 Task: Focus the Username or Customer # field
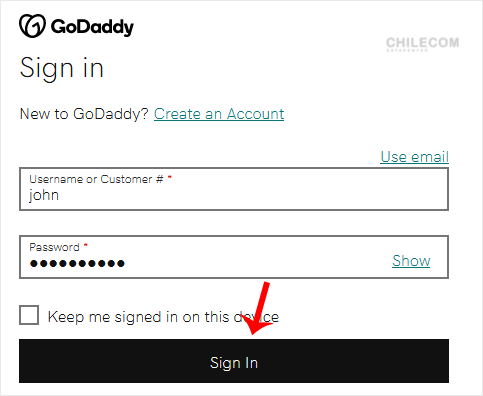(234, 189)
